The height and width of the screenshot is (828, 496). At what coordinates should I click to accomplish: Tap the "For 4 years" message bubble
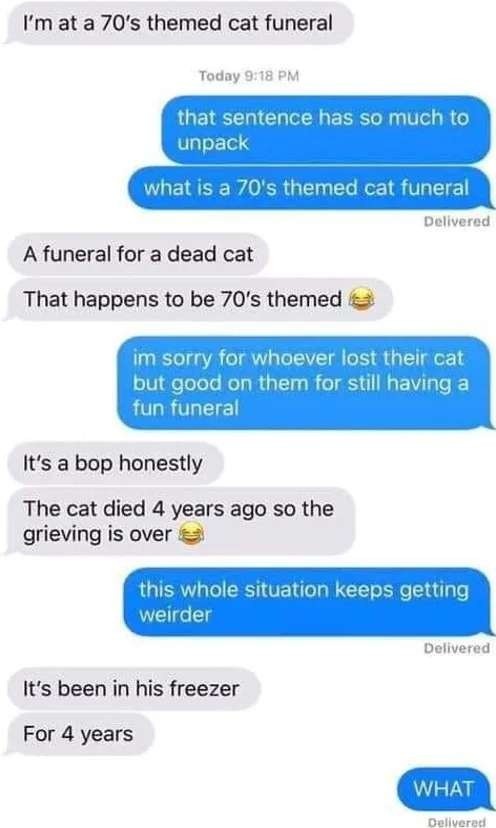80,734
